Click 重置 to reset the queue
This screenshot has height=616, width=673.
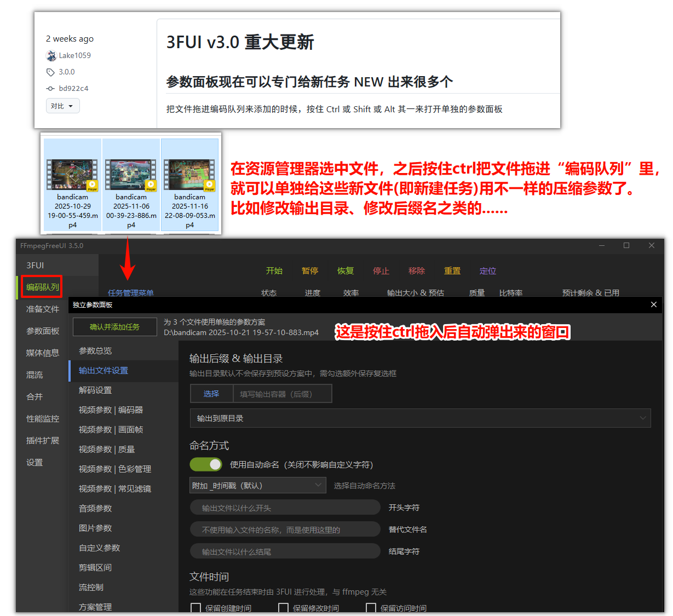click(452, 270)
